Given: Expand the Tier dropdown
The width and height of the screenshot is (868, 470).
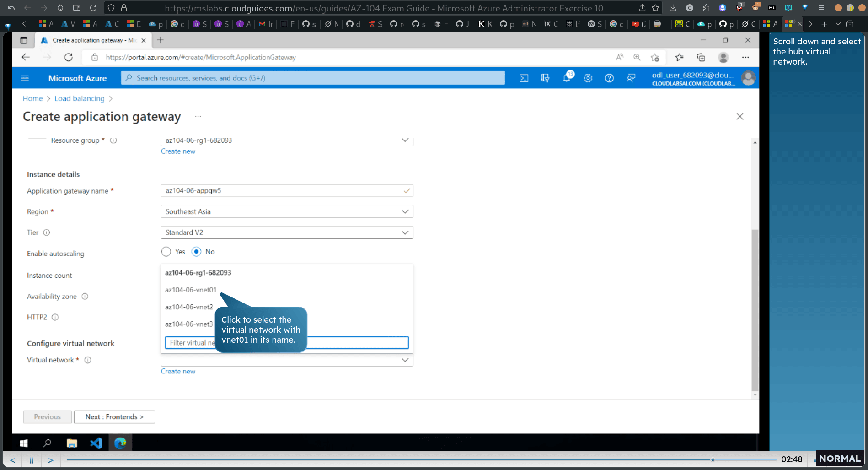Looking at the screenshot, I should coord(287,232).
